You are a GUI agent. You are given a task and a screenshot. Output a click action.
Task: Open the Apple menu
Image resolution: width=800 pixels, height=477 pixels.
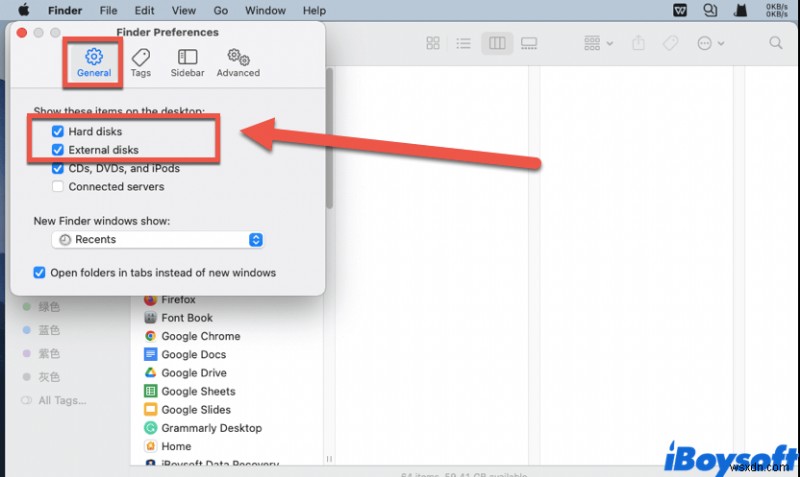tap(23, 10)
